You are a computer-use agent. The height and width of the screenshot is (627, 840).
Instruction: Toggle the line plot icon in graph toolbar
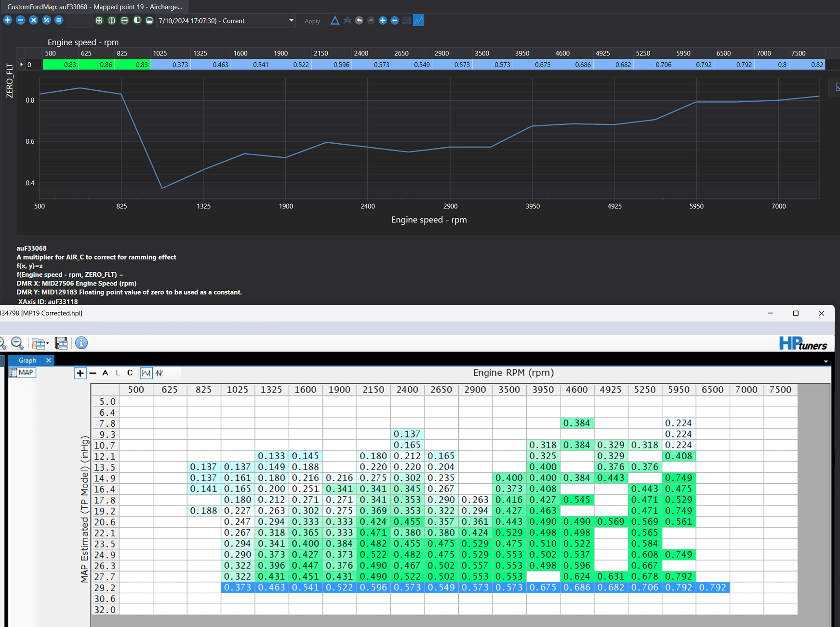146,373
